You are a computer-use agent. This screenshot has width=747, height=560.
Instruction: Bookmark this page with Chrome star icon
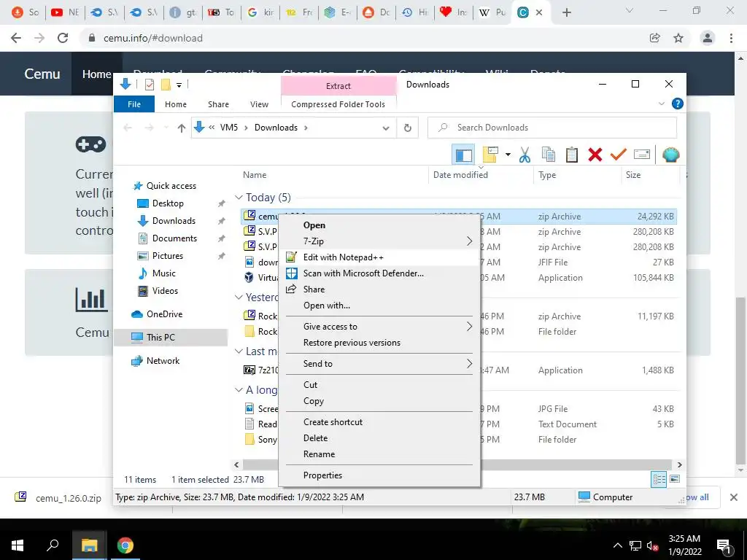(678, 38)
